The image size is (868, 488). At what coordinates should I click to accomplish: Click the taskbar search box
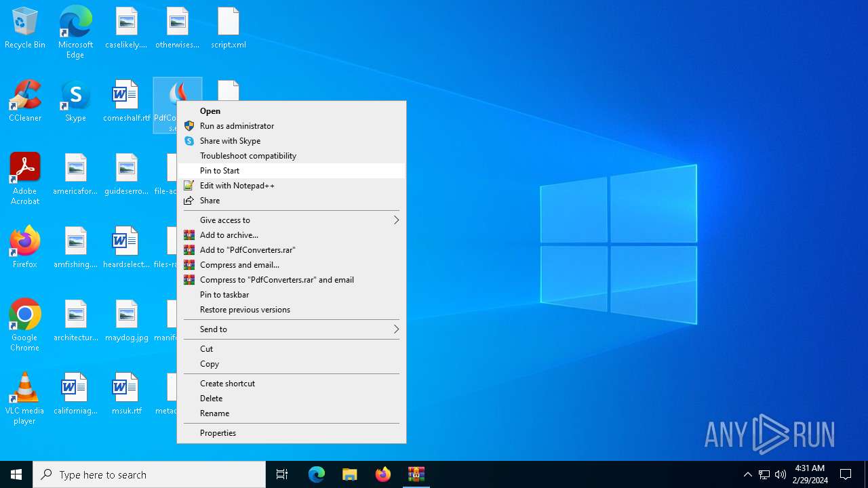149,474
